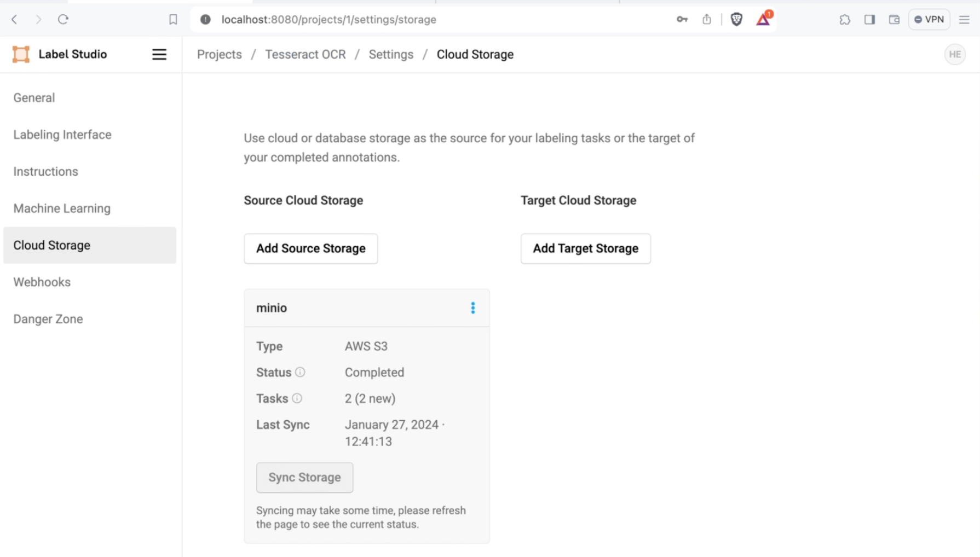980x557 pixels.
Task: Click the Projects breadcrumb link
Action: coord(220,54)
